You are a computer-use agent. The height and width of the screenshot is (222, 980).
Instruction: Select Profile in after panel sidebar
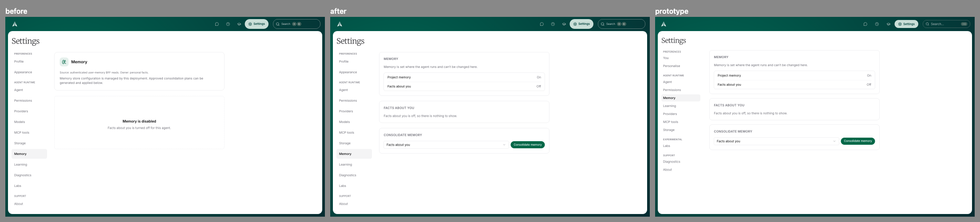(x=354, y=62)
